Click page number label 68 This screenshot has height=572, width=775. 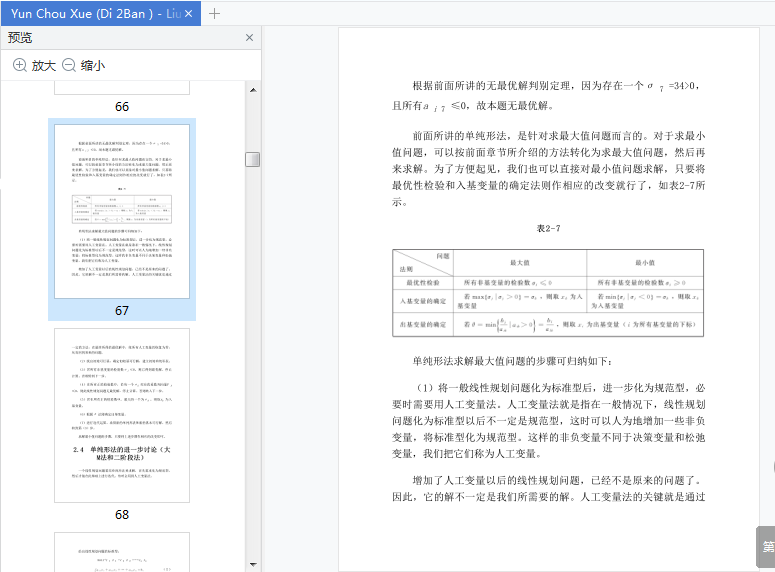(x=122, y=515)
